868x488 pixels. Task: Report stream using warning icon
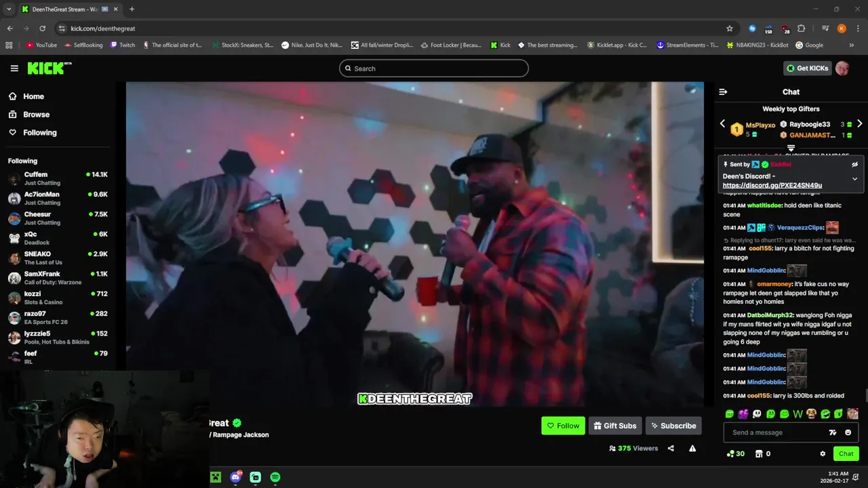(x=692, y=448)
